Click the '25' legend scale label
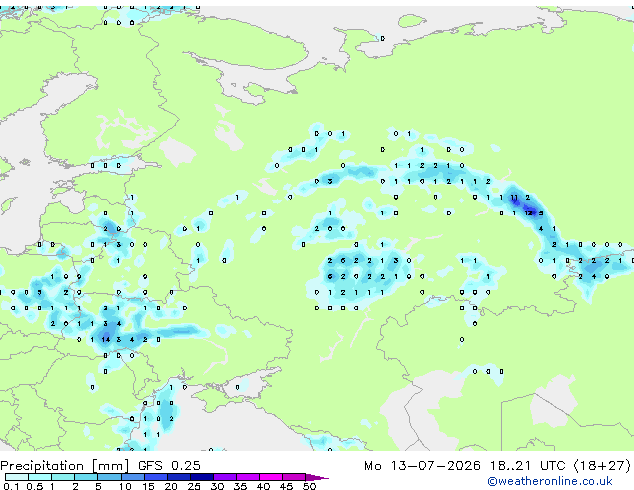This screenshot has width=634, height=490. pyautogui.click(x=194, y=486)
